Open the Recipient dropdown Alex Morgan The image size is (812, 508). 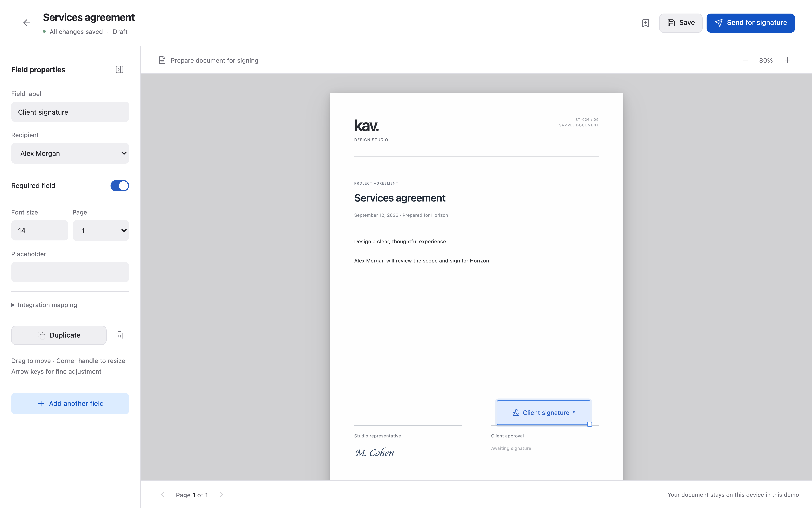coord(70,153)
